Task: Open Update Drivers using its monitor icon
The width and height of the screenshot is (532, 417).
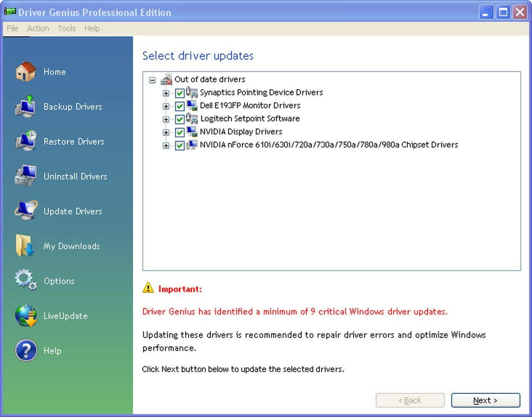Action: pos(25,211)
